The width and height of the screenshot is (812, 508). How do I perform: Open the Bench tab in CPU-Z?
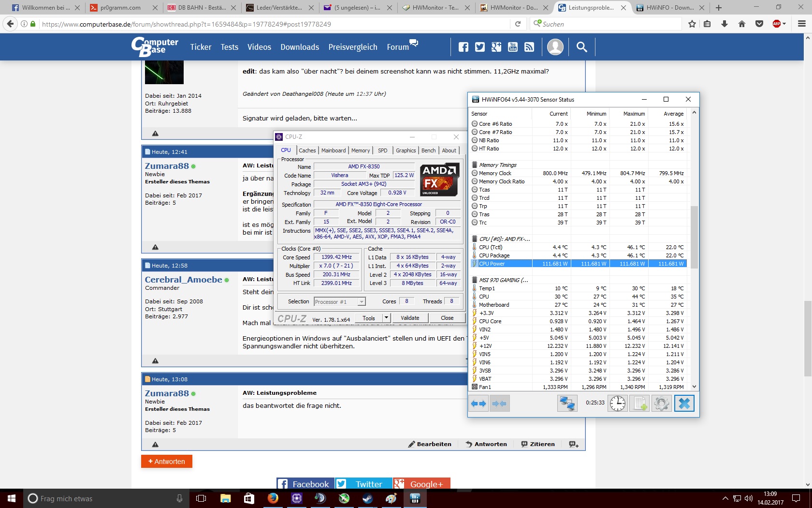click(429, 150)
